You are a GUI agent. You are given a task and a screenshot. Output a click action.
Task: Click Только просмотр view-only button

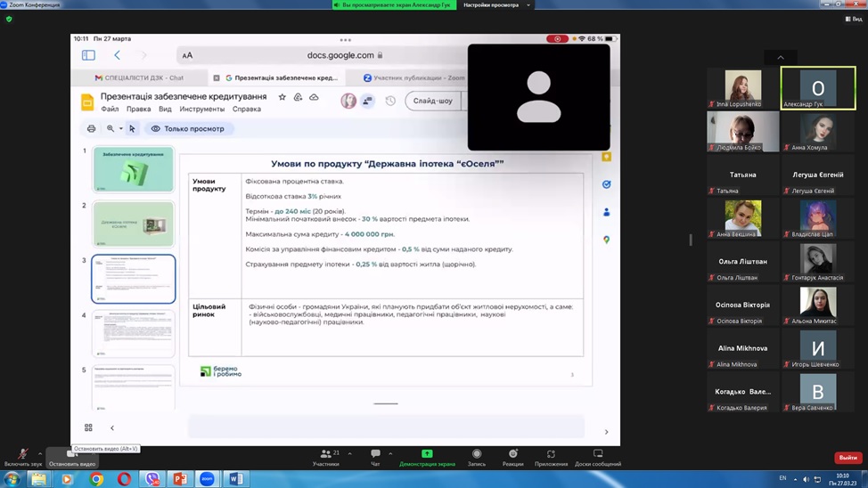pos(188,128)
